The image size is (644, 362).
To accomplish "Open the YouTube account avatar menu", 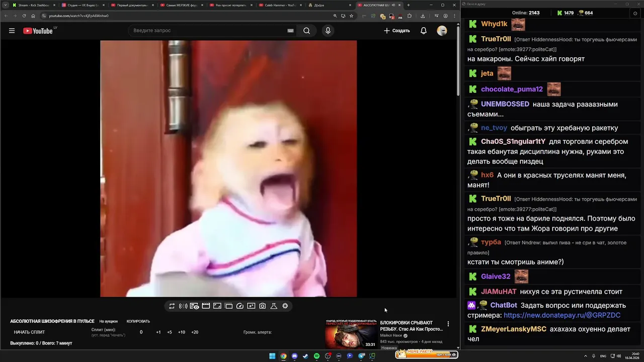I will coord(442,31).
